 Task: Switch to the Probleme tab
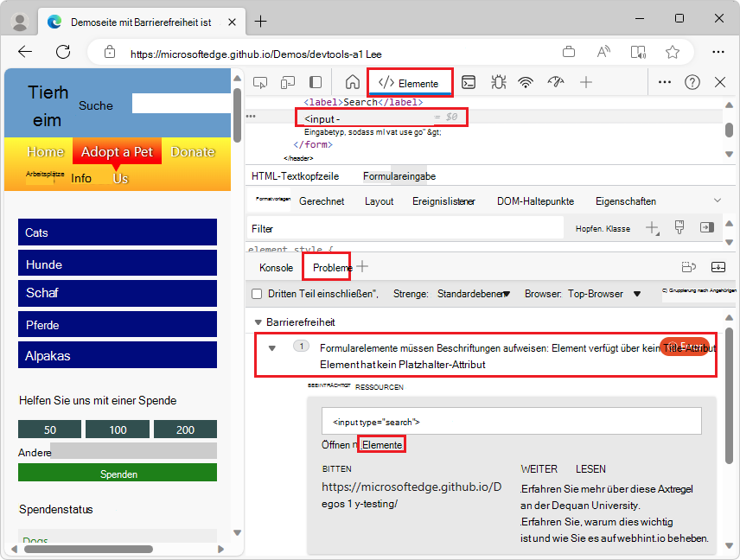(x=326, y=268)
